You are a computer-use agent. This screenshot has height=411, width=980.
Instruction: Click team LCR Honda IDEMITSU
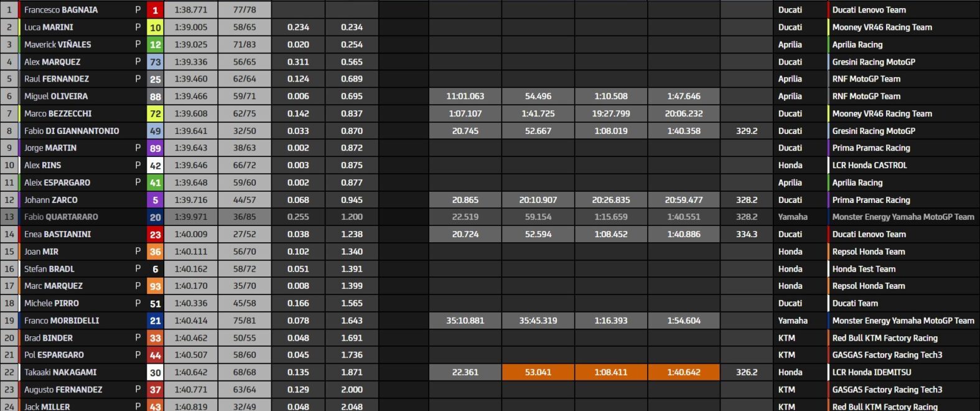pos(872,373)
